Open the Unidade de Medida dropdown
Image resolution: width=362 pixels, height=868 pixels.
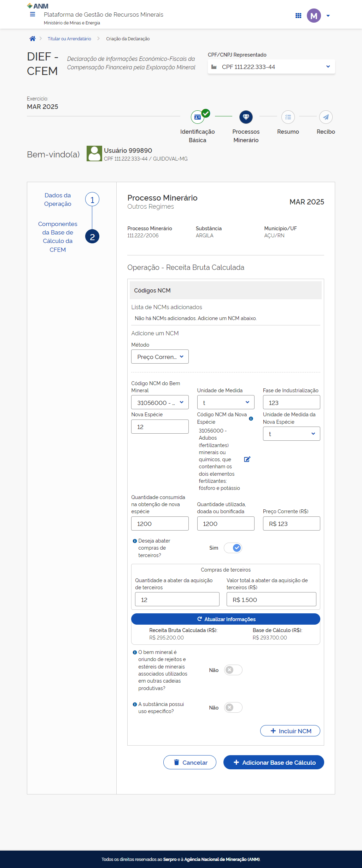coord(226,403)
